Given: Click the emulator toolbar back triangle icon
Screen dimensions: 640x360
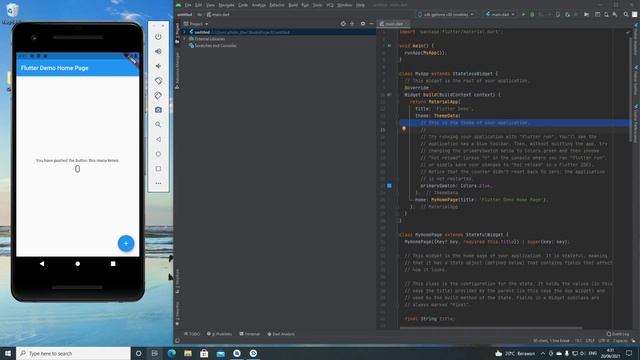Looking at the screenshot, I should (158, 139).
